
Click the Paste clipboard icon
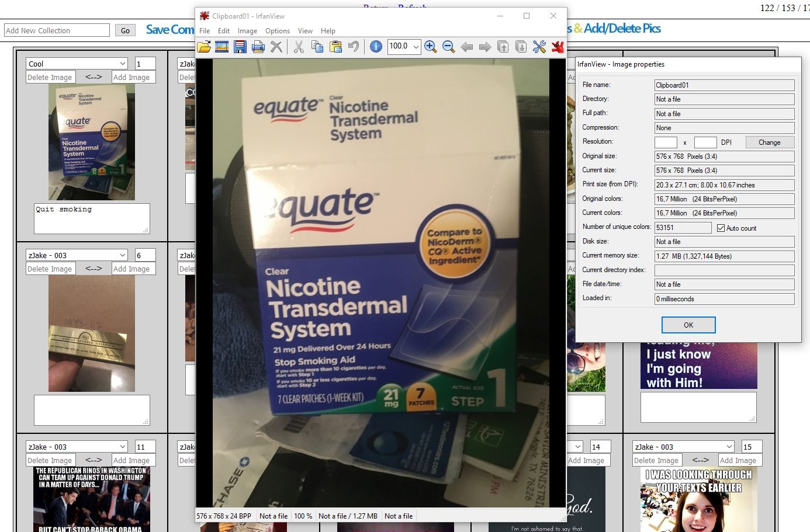click(x=335, y=47)
